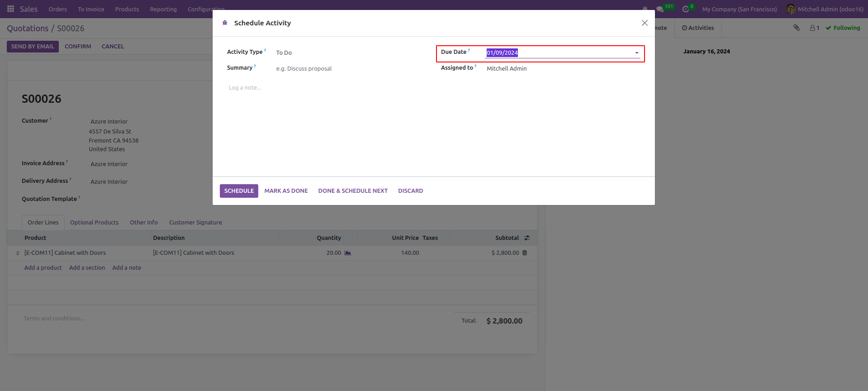Open quantity forecast chart icon
Image resolution: width=868 pixels, height=391 pixels.
coord(348,253)
